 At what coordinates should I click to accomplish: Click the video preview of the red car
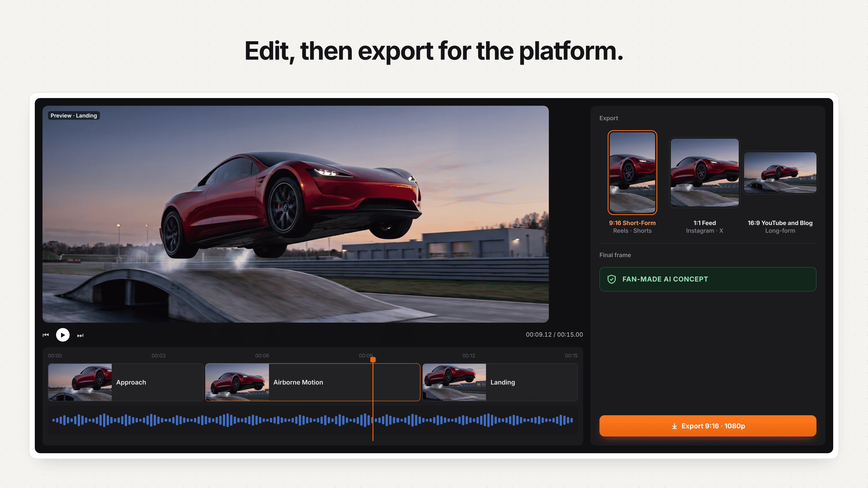click(x=295, y=214)
